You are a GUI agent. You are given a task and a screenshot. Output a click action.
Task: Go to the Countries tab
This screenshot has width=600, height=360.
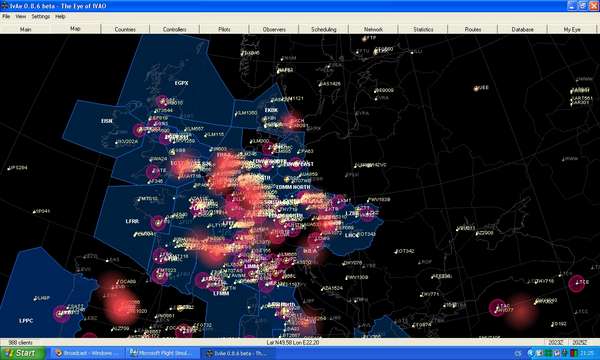click(x=125, y=29)
